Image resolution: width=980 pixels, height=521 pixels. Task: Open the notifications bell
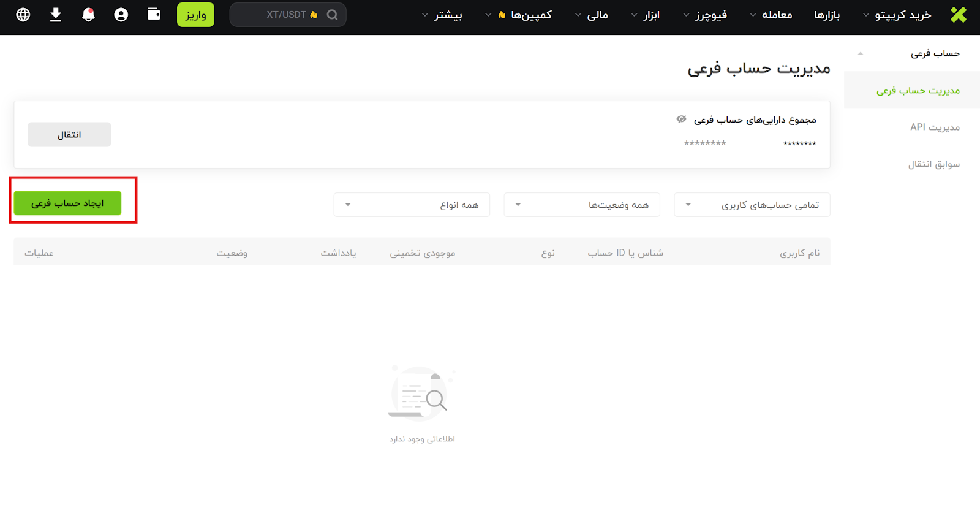[88, 15]
